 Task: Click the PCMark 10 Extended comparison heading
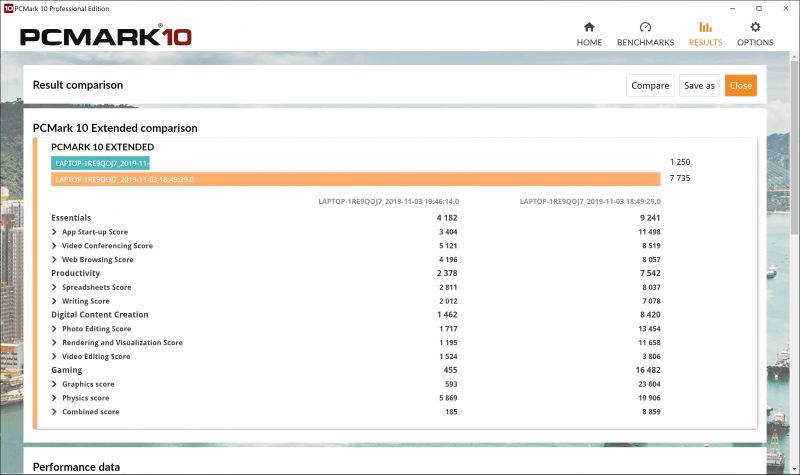tap(115, 128)
